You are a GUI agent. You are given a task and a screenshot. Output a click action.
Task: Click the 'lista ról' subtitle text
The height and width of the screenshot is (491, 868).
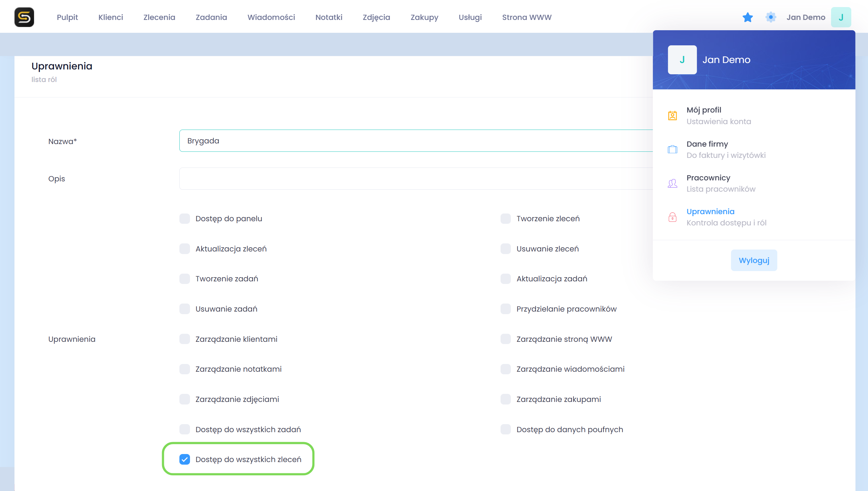44,80
